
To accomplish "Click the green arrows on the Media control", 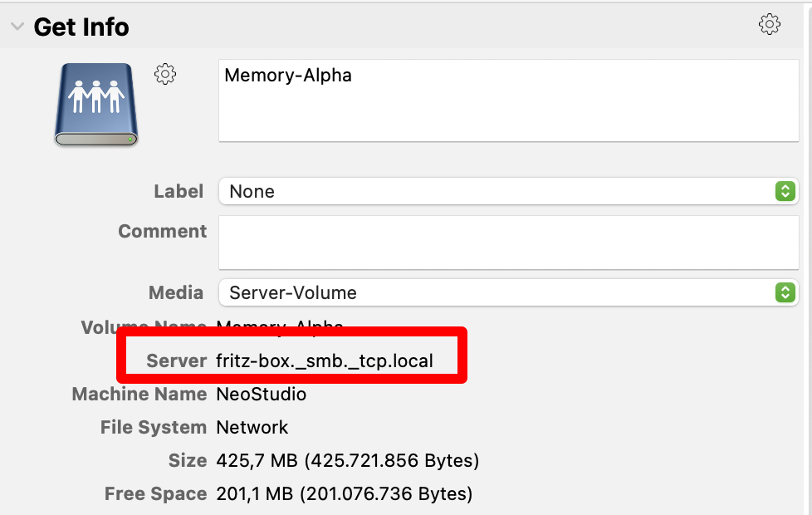I will (x=785, y=292).
